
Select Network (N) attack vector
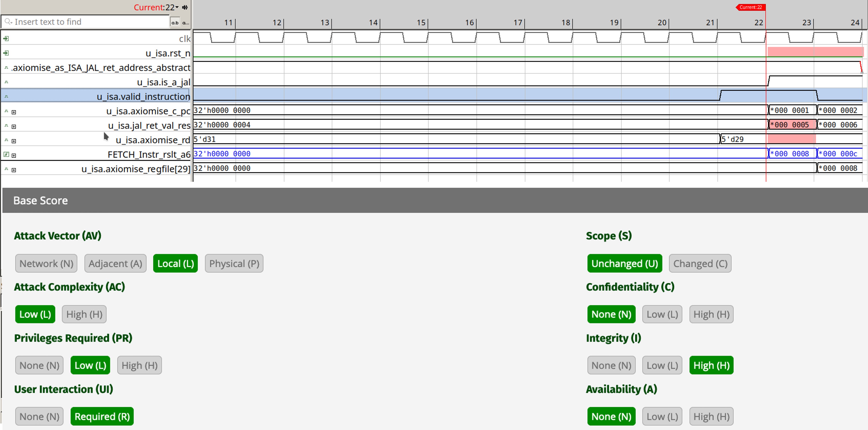click(x=46, y=263)
